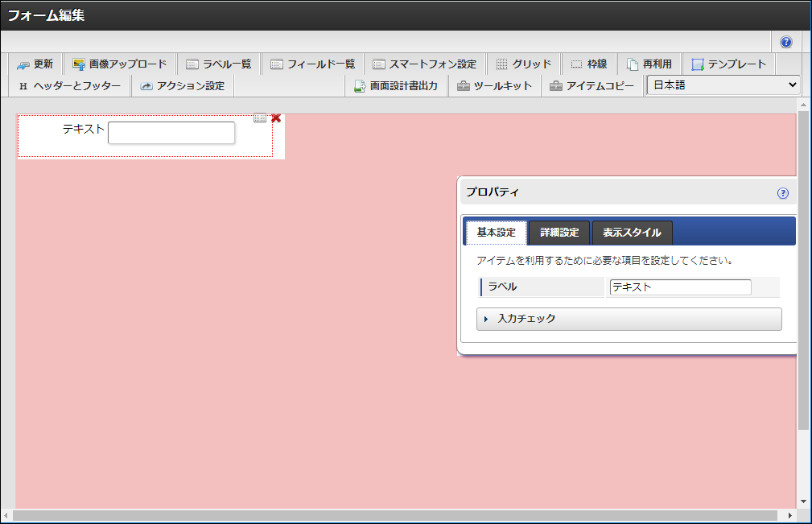Open ヘッダーとフッター header and footer settings
Viewport: 812px width, 524px height.
(x=69, y=86)
